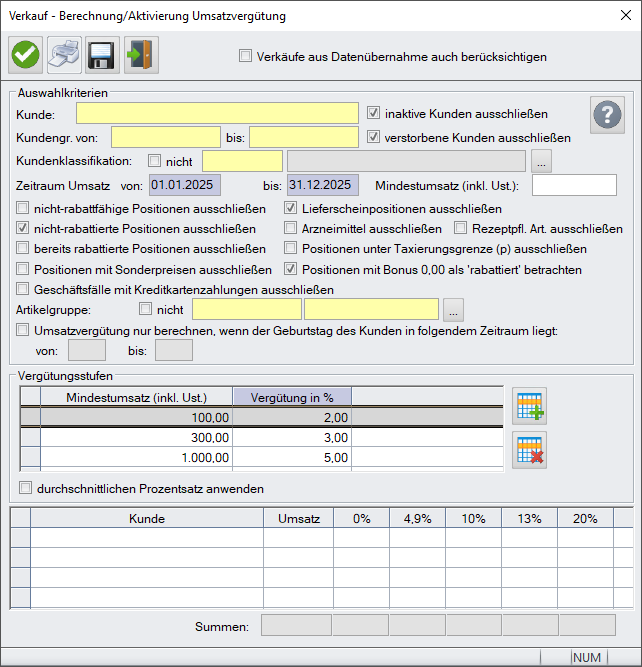Uncheck inaktive Kunden ausschließen
This screenshot has height=667, width=642.
(x=373, y=113)
